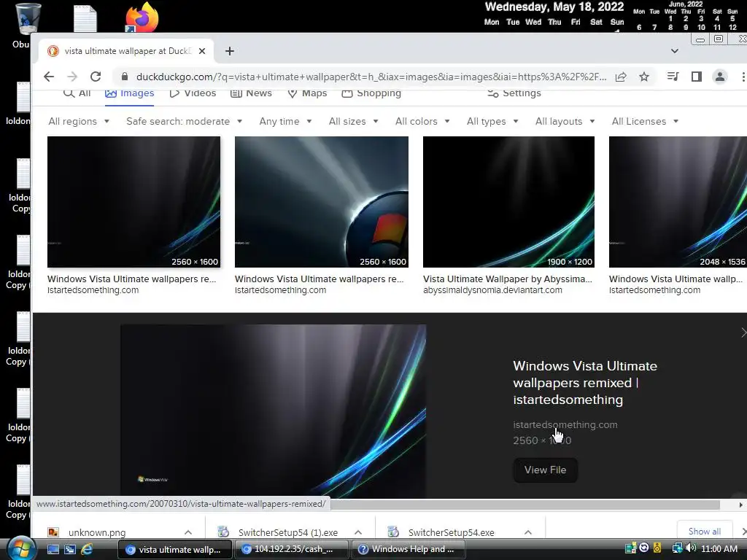
Task: Click the share page icon in address bar
Action: tap(621, 77)
